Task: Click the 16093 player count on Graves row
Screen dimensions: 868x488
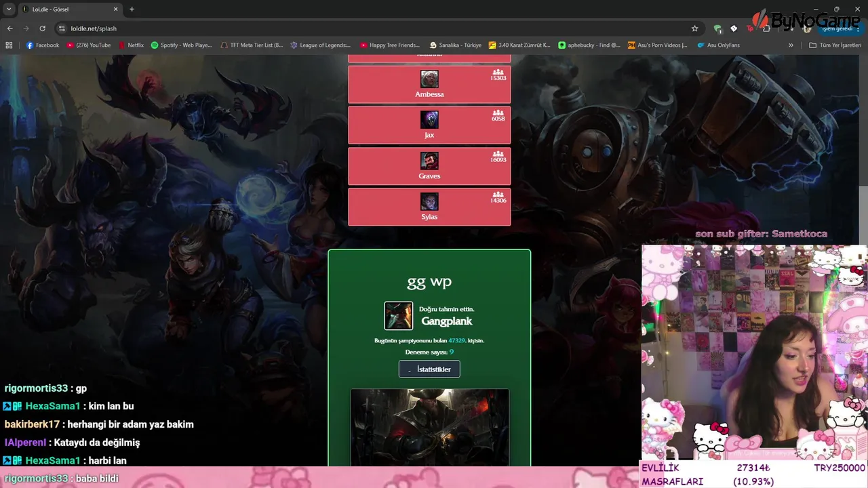Action: [x=498, y=159]
